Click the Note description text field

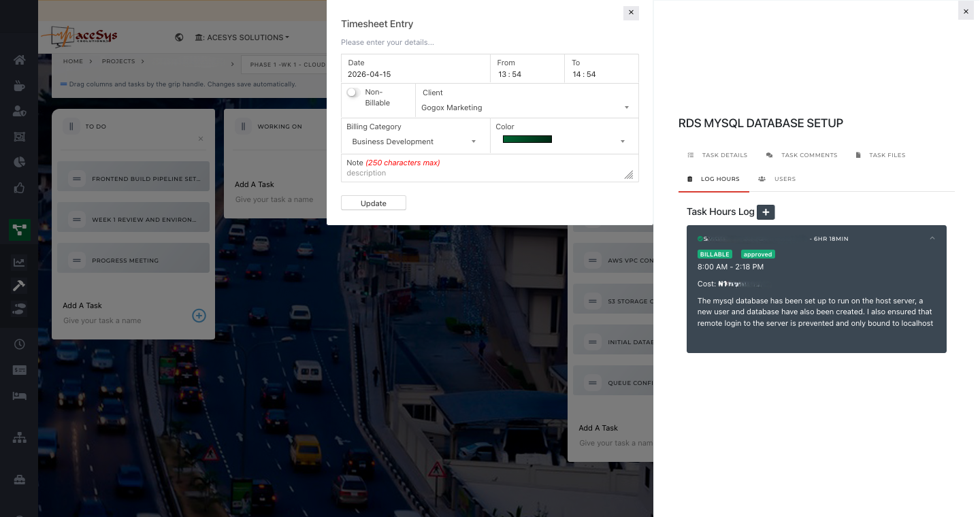coord(483,173)
